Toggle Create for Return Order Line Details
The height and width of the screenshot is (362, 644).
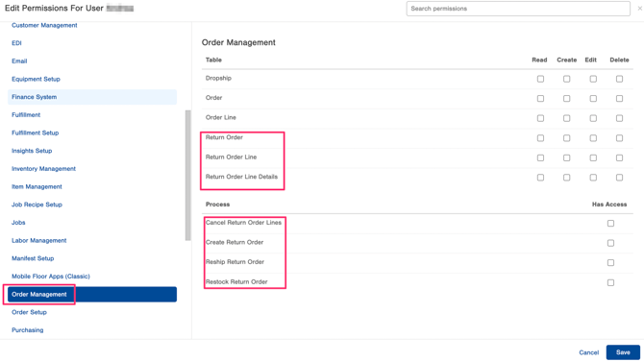pos(567,178)
